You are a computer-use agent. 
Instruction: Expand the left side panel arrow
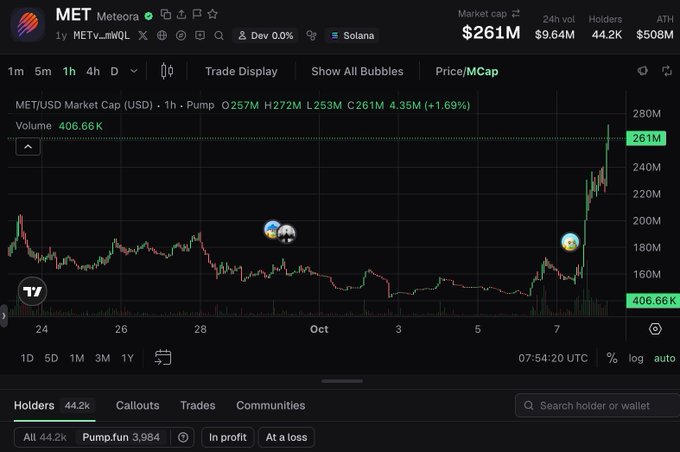(3, 316)
